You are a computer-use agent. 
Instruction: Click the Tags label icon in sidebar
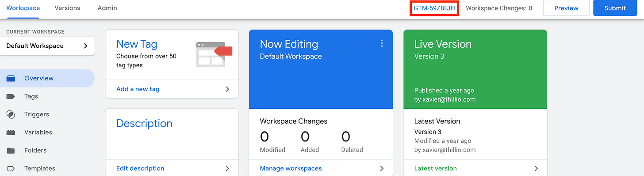[11, 96]
